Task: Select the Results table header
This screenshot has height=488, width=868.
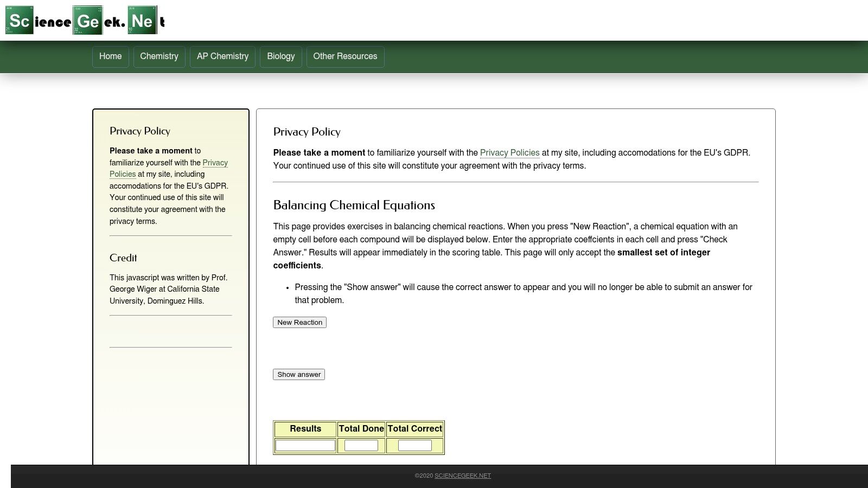Action: pos(305,429)
